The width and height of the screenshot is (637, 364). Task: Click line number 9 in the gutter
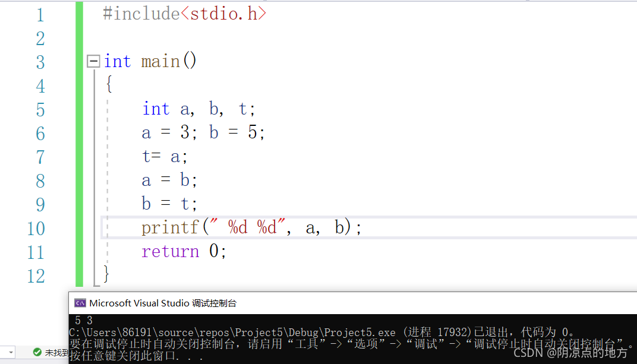click(40, 204)
